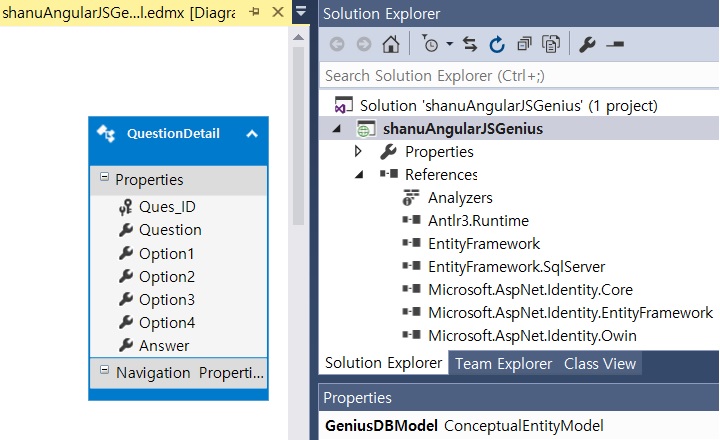The image size is (720, 440).
Task: Click the Search Solution Explorer field
Action: 518,76
